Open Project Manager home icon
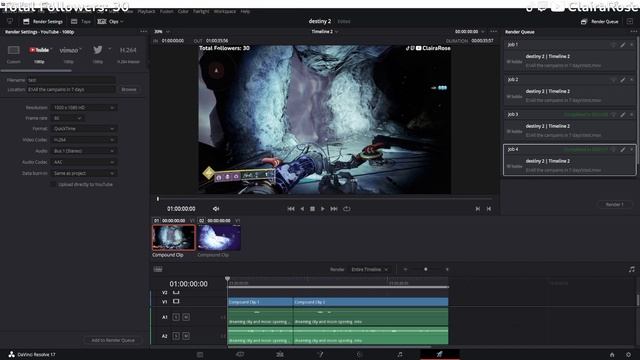Viewport: 640px width, 360px height. pos(612,355)
